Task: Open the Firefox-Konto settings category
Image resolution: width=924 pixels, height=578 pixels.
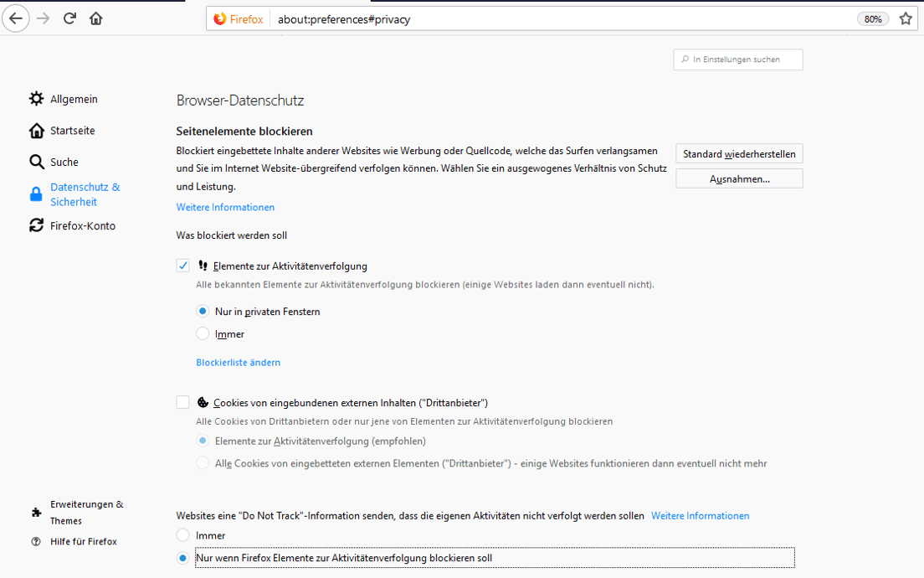Action: [x=72, y=225]
